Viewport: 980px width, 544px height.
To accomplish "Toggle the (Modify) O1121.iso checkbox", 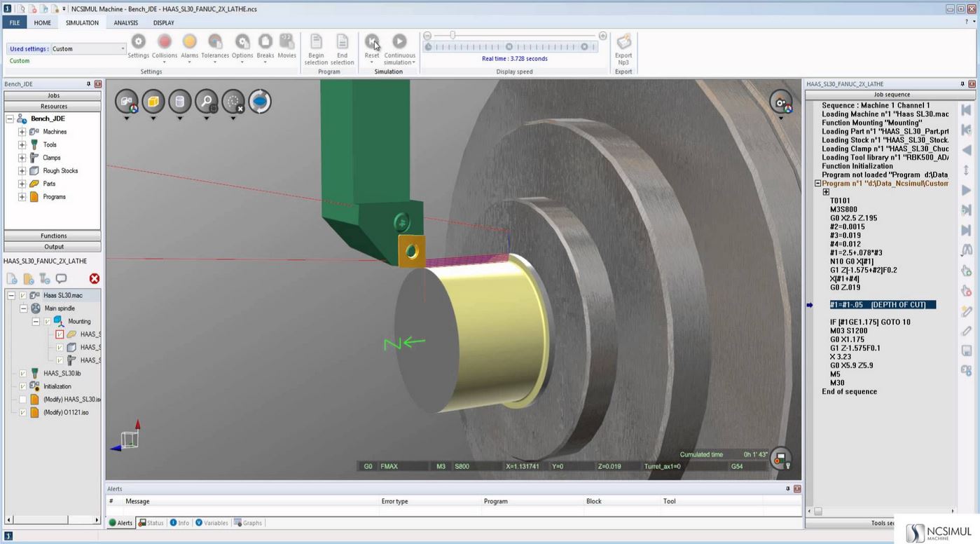I will tap(22, 412).
